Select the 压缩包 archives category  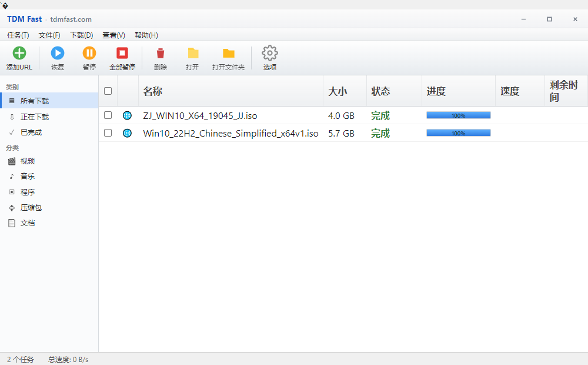click(x=49, y=208)
